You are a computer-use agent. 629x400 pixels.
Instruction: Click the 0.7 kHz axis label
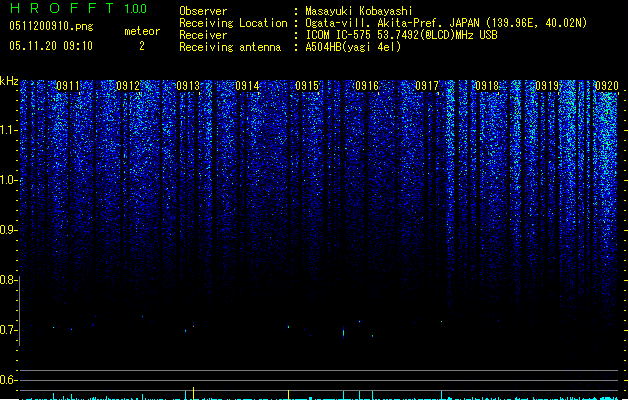[9, 330]
